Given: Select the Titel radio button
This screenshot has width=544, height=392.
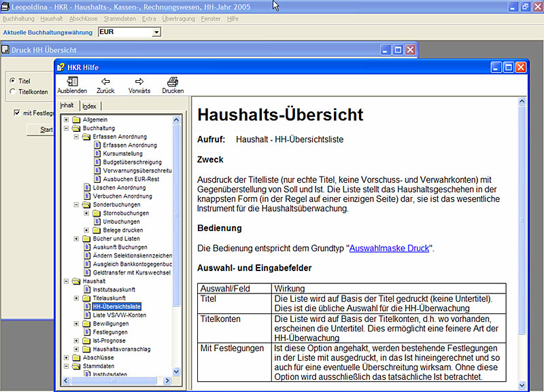Looking at the screenshot, I should (x=13, y=81).
